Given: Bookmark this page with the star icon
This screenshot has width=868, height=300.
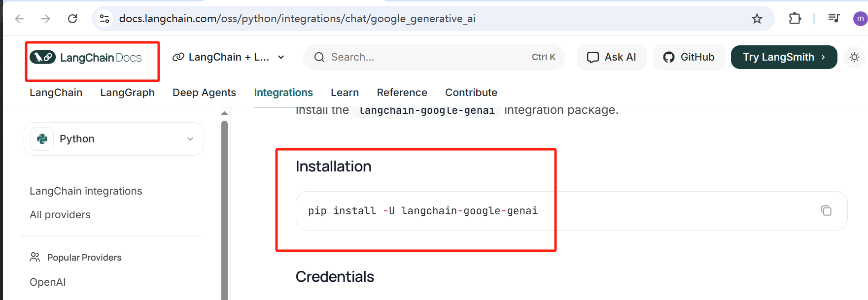Looking at the screenshot, I should click(x=757, y=19).
